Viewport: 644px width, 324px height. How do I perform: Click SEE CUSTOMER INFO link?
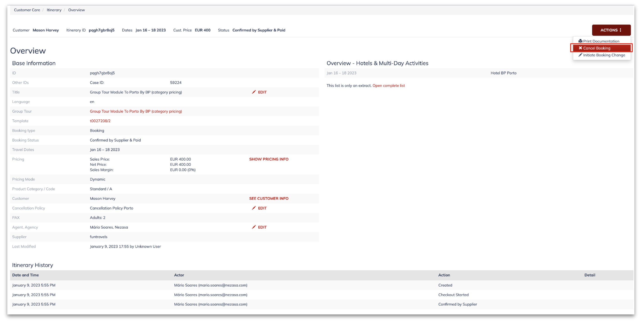269,198
